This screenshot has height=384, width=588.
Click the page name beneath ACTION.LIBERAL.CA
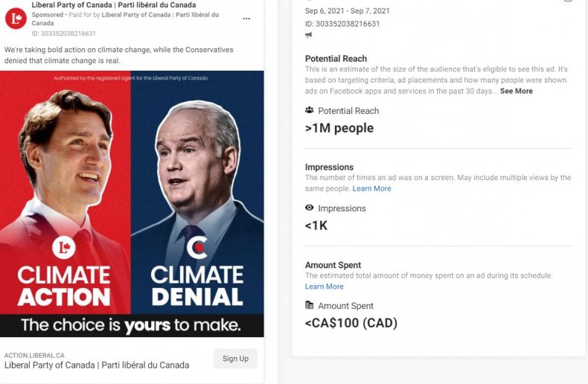click(x=97, y=365)
